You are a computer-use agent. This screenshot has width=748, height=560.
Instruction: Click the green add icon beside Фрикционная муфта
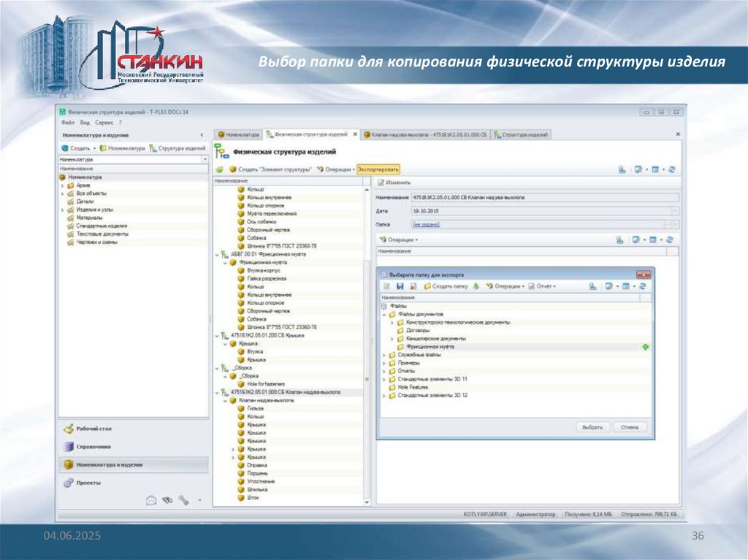point(645,347)
